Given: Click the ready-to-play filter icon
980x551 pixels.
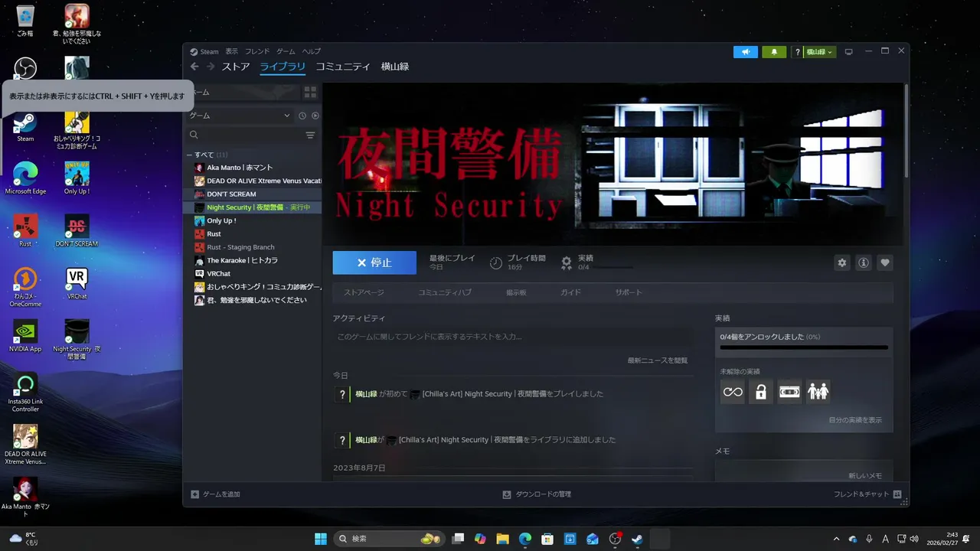Looking at the screenshot, I should [315, 116].
